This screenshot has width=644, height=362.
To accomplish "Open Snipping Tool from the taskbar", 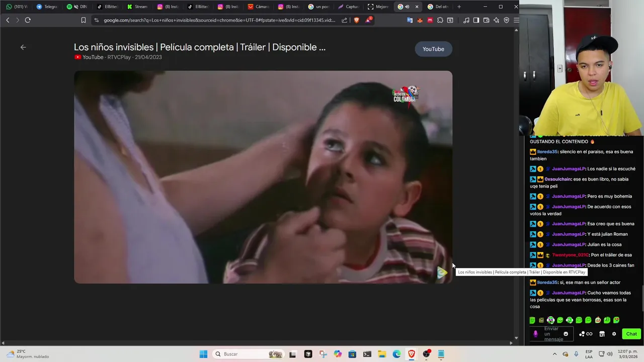I will coord(323,354).
